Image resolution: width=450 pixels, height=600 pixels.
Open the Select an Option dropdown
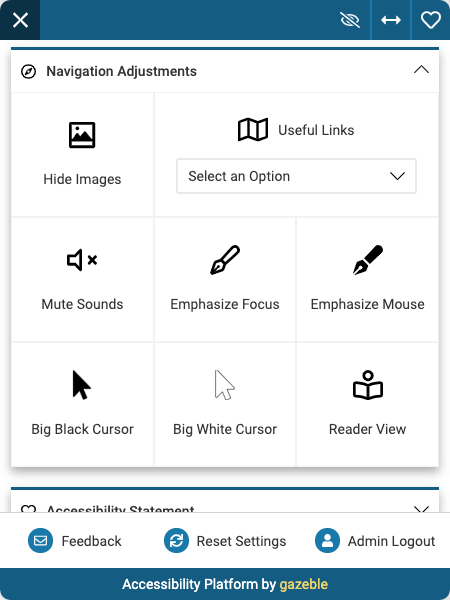[296, 176]
